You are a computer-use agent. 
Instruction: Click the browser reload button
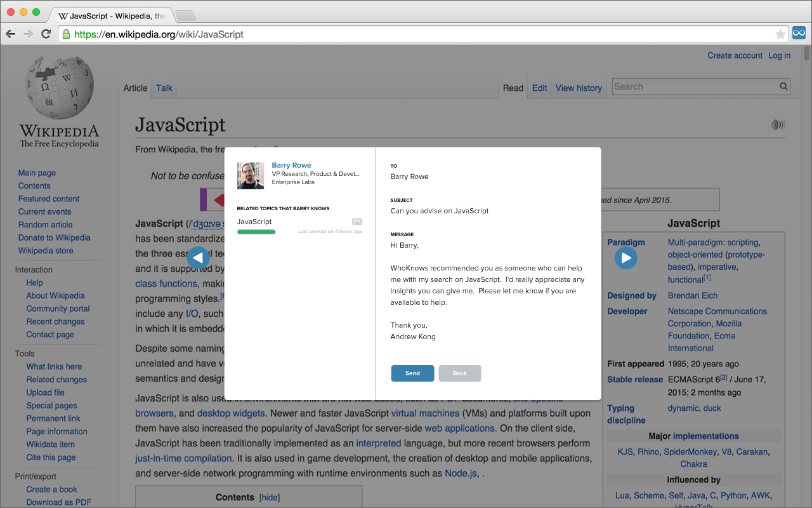coord(46,34)
